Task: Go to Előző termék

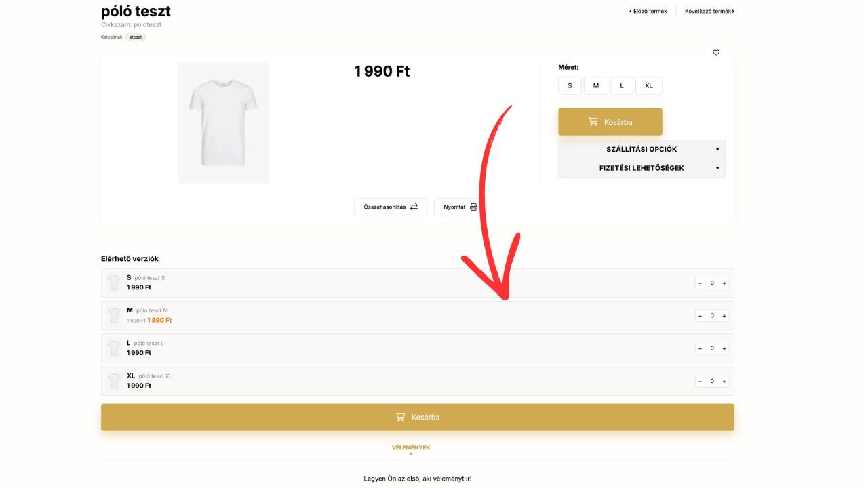Action: click(648, 11)
